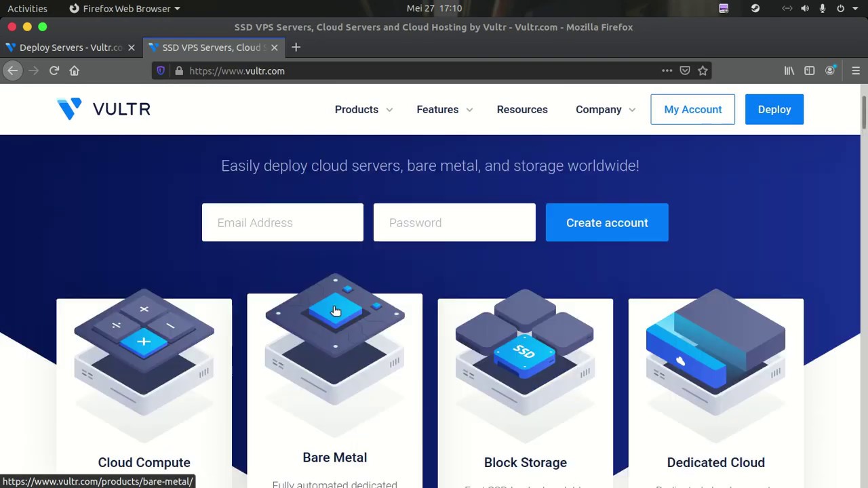Bookmark this page with the star icon
This screenshot has width=868, height=488.
[x=703, y=70]
